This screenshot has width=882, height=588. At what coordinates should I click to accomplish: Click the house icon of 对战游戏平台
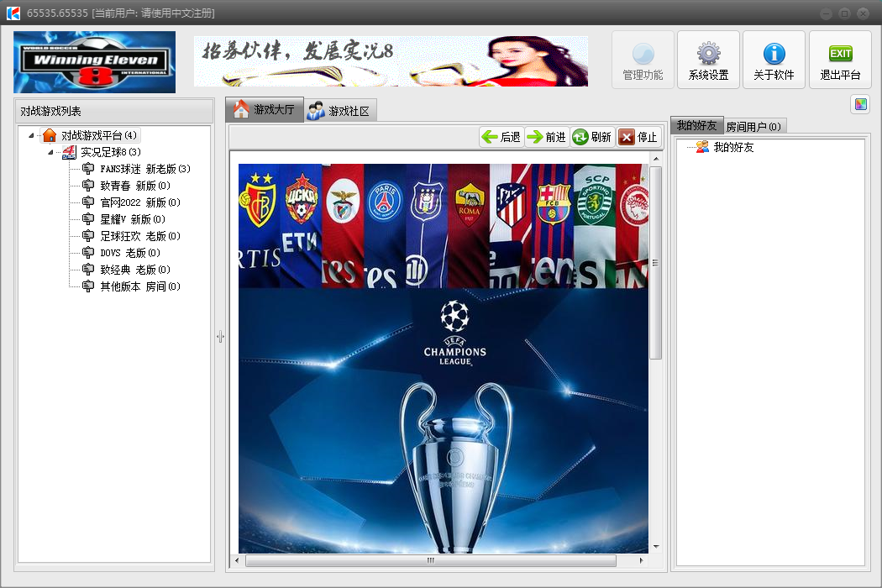click(x=50, y=135)
